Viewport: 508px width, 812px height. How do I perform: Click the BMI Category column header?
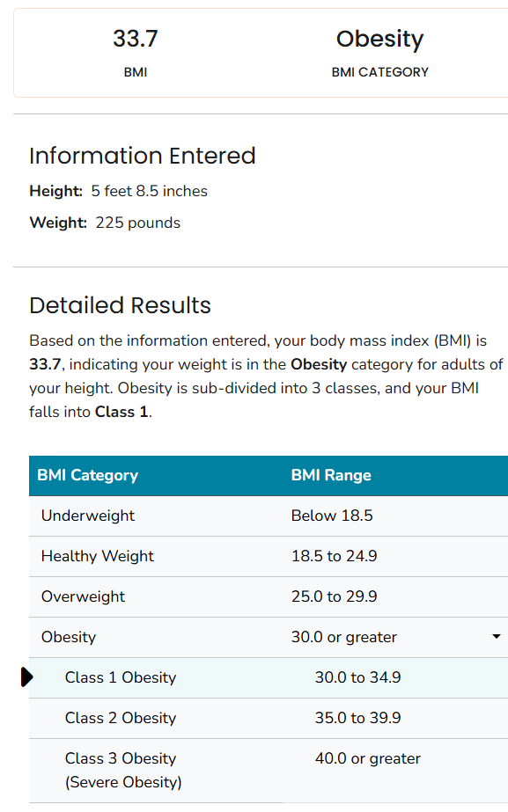pyautogui.click(x=88, y=475)
